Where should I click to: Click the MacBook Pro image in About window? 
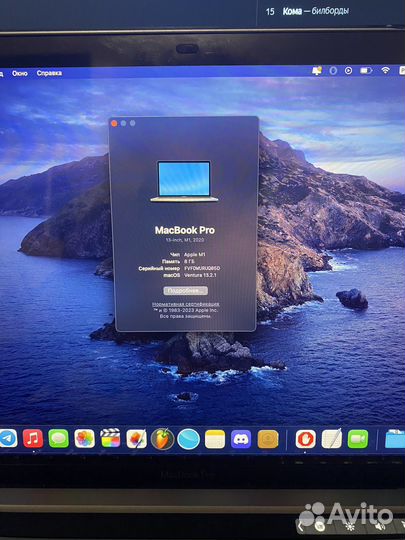click(184, 181)
